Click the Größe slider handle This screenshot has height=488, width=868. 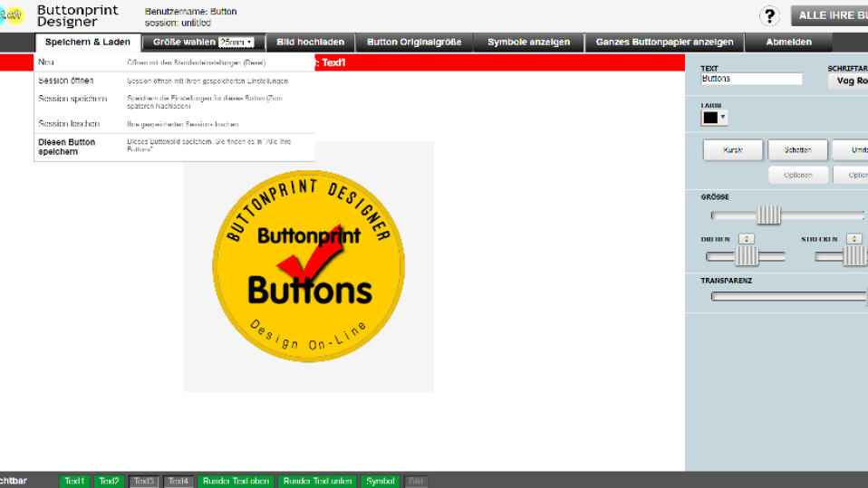click(768, 215)
